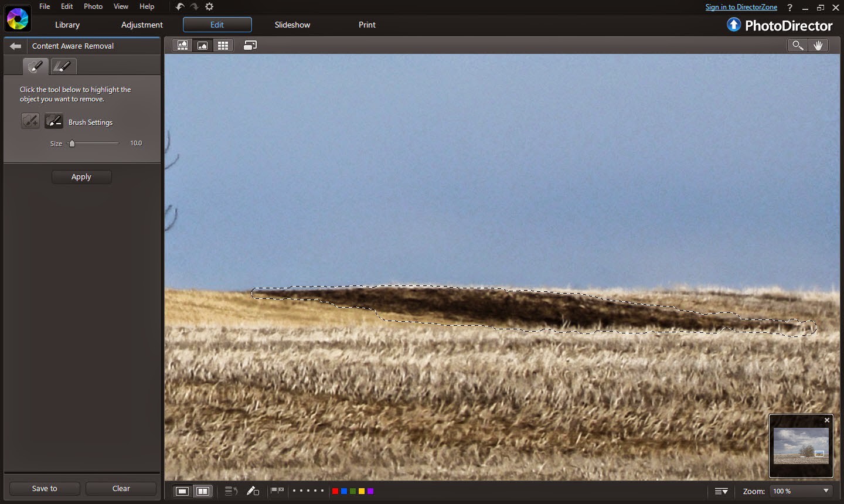Open the display options menu icon near Zoom
This screenshot has width=844, height=504.
pyautogui.click(x=722, y=491)
